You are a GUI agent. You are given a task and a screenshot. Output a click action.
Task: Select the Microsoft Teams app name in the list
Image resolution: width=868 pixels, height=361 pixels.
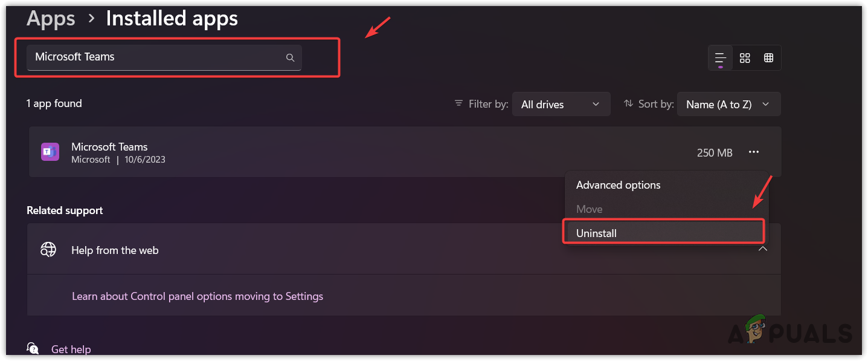coord(109,146)
